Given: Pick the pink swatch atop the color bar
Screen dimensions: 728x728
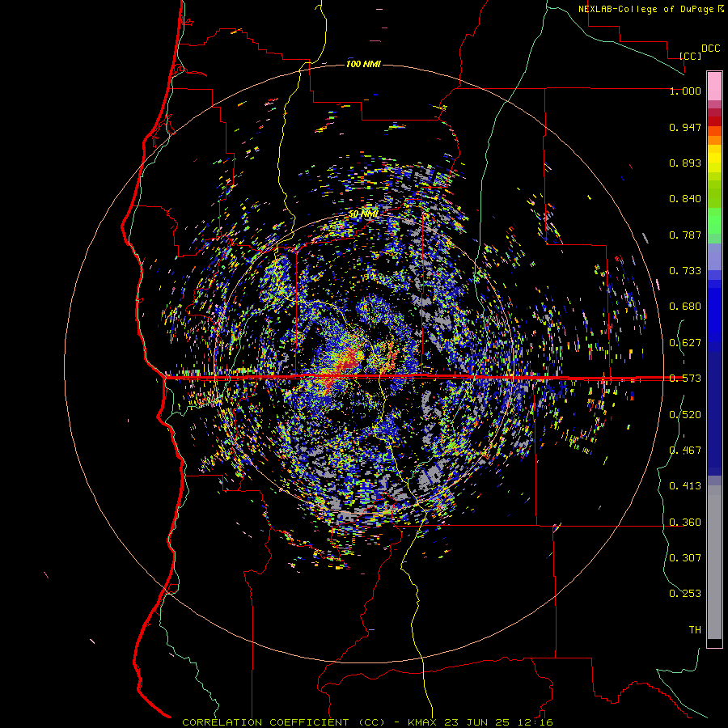Looking at the screenshot, I should point(714,86).
